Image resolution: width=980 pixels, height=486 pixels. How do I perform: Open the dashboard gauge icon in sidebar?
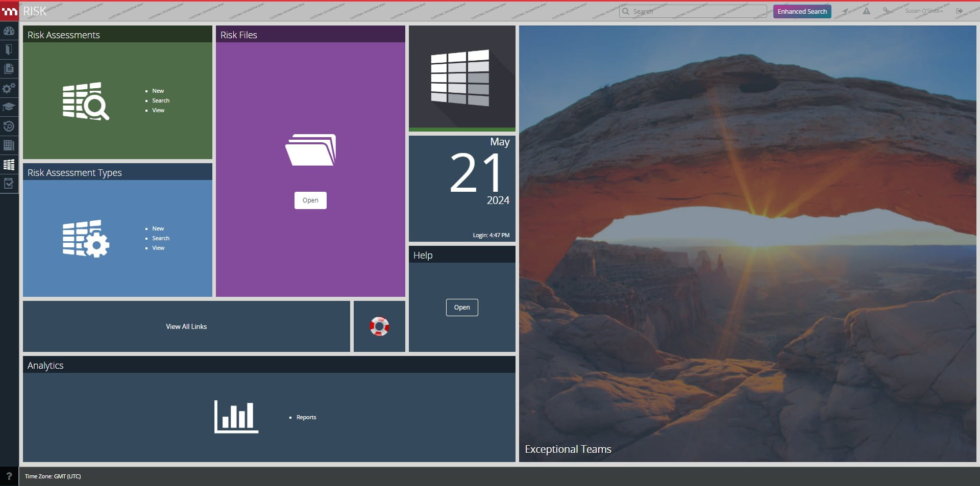point(9,31)
